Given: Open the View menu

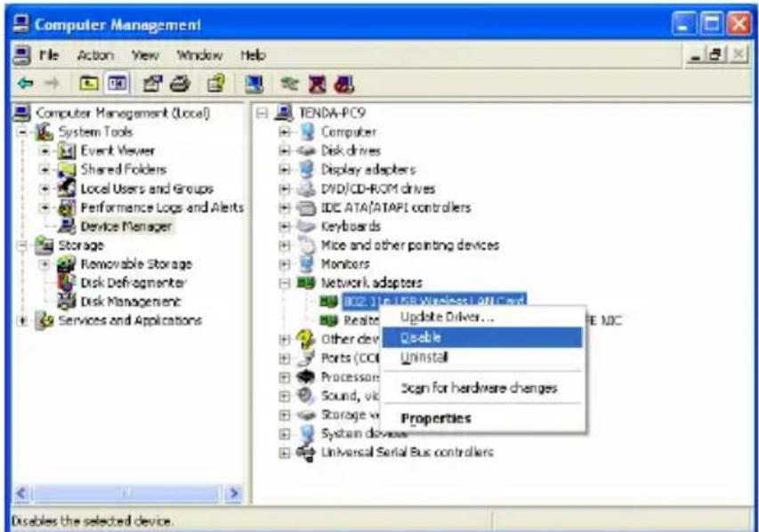Looking at the screenshot, I should pos(145,55).
